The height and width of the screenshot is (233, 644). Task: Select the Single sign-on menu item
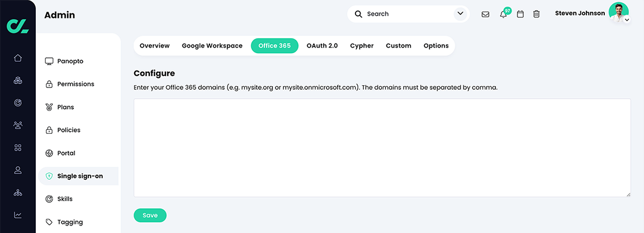coord(78,176)
